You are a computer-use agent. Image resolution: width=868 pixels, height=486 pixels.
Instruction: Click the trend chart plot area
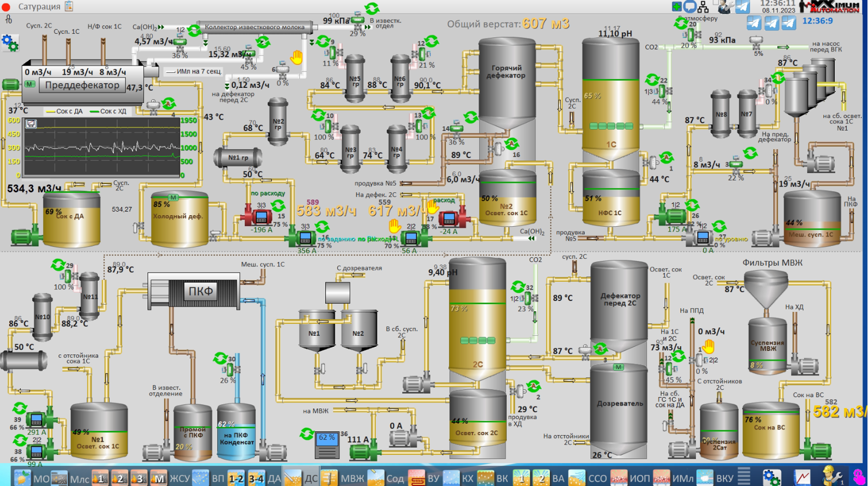[101, 148]
